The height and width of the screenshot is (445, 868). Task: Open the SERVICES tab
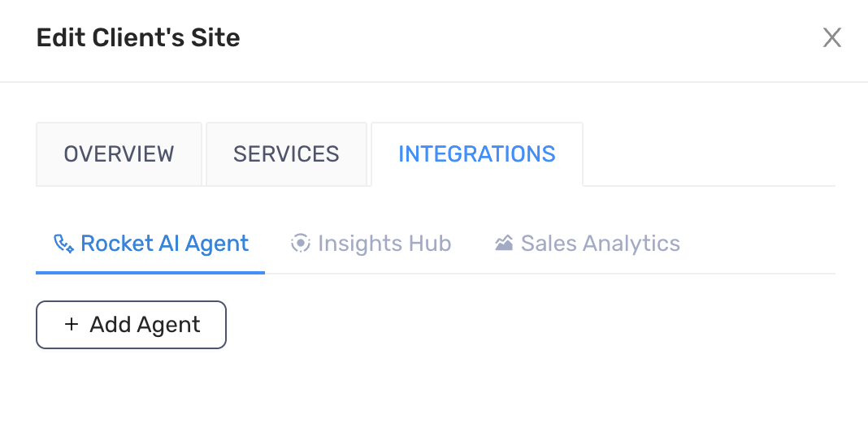pos(286,154)
